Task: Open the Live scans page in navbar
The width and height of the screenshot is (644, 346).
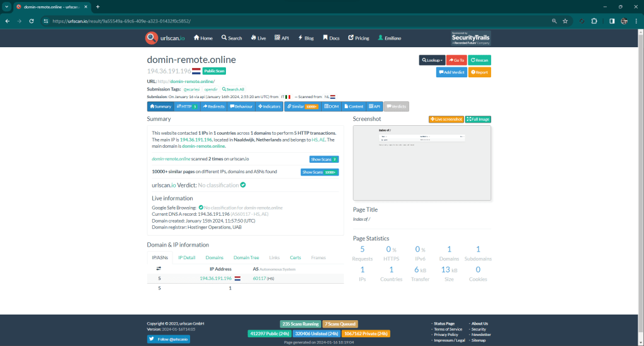Action: 258,38
